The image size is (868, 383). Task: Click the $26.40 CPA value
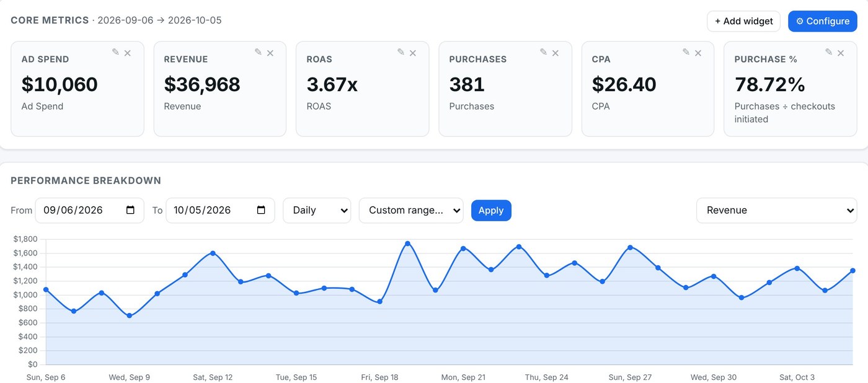click(624, 84)
